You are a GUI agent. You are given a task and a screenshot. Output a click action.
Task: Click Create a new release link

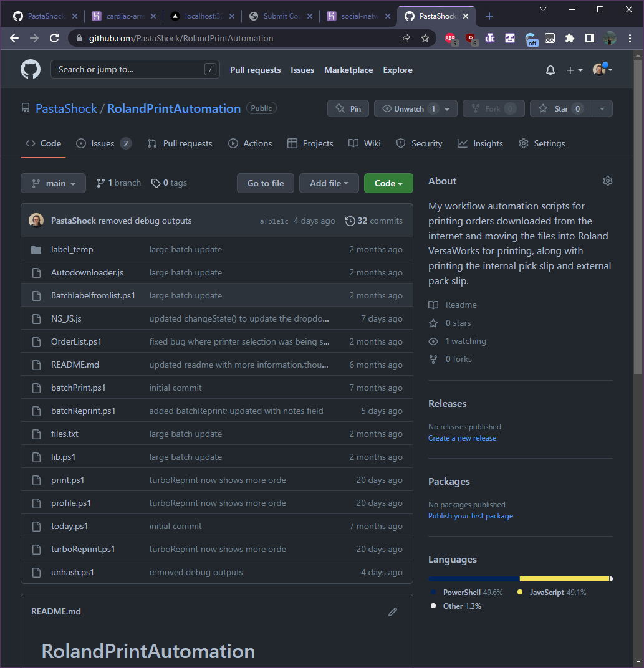(462, 438)
